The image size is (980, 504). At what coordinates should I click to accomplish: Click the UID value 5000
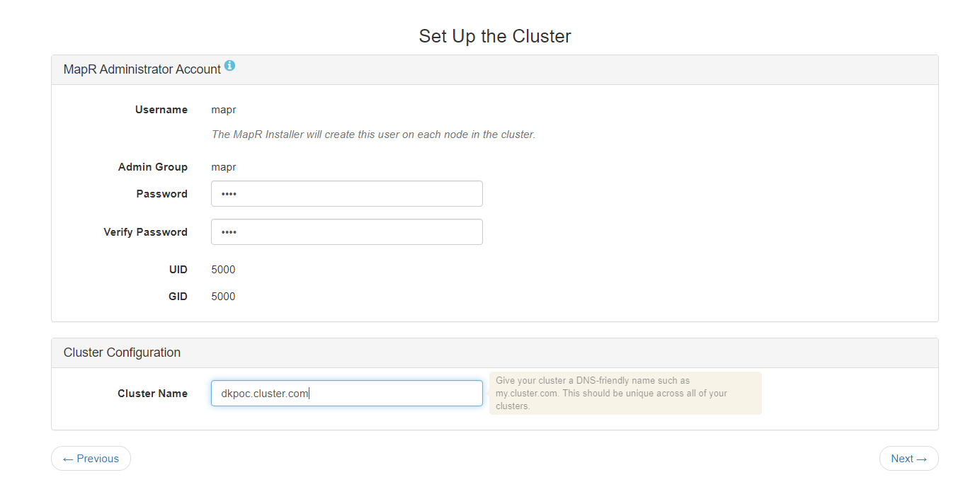(x=223, y=270)
